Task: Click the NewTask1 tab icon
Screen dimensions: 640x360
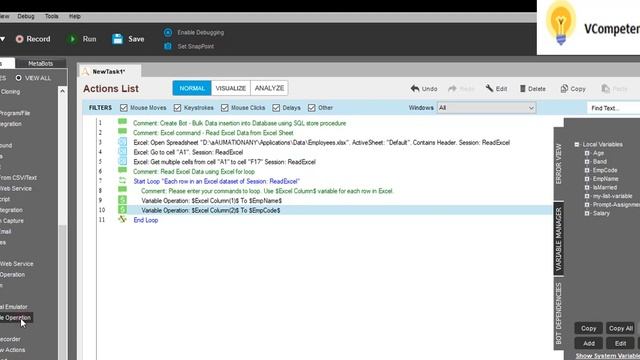Action: click(x=85, y=71)
